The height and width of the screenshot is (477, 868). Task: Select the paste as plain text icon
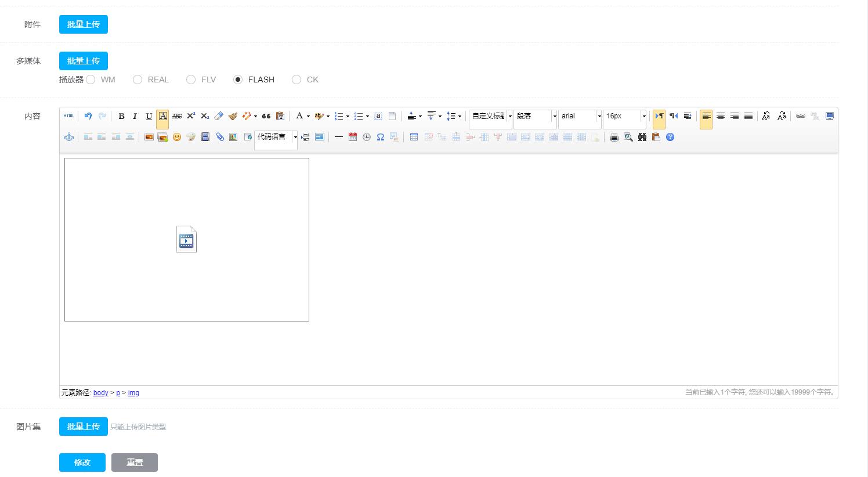280,116
